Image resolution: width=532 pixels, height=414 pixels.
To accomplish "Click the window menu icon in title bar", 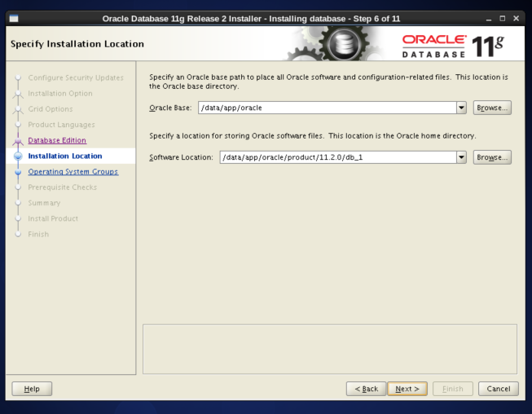I will (14, 19).
